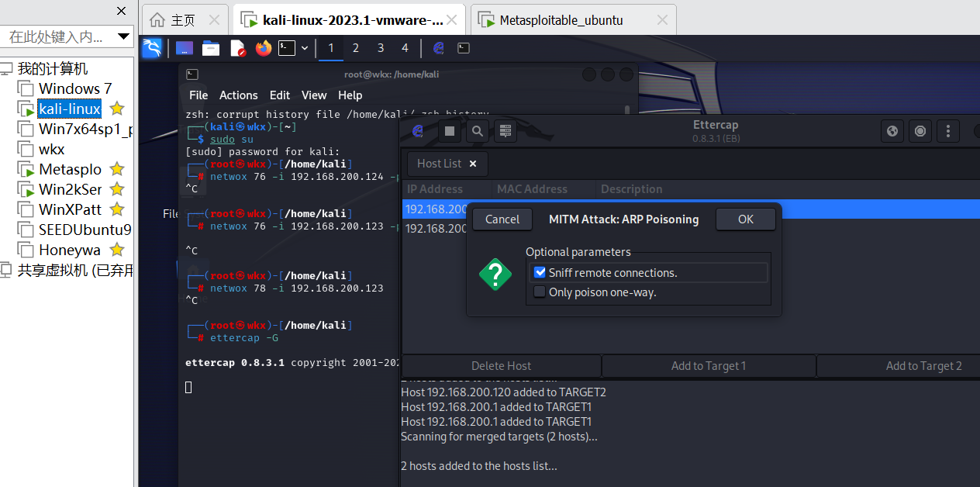Close the Host List tab

pyautogui.click(x=473, y=163)
